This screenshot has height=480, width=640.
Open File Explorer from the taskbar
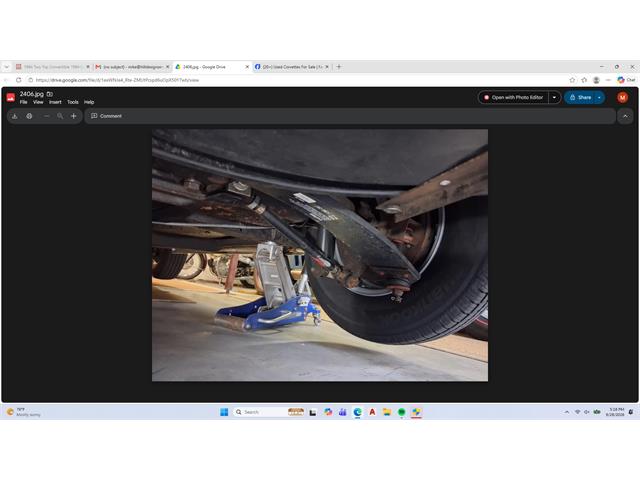(387, 412)
